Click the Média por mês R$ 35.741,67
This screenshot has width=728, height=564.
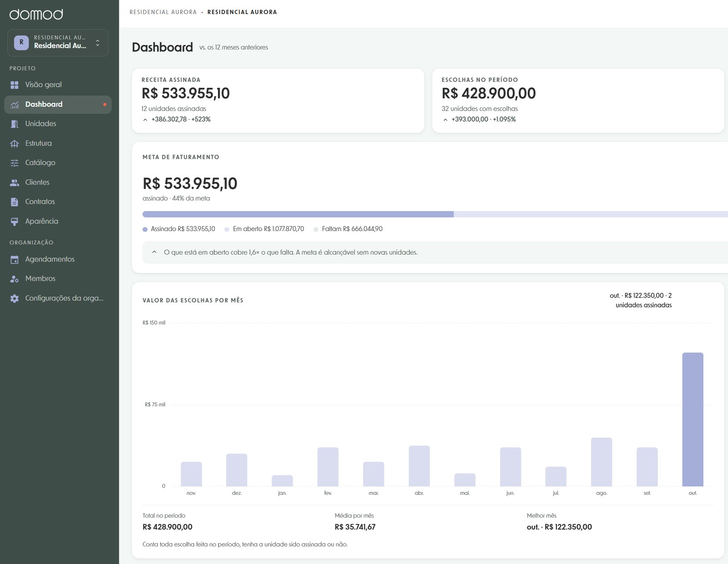click(355, 527)
